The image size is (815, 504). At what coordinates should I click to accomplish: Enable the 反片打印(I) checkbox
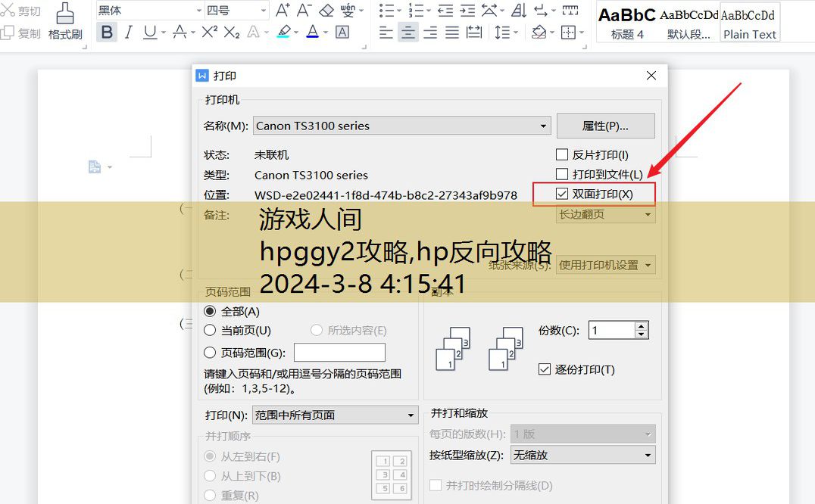pos(561,154)
